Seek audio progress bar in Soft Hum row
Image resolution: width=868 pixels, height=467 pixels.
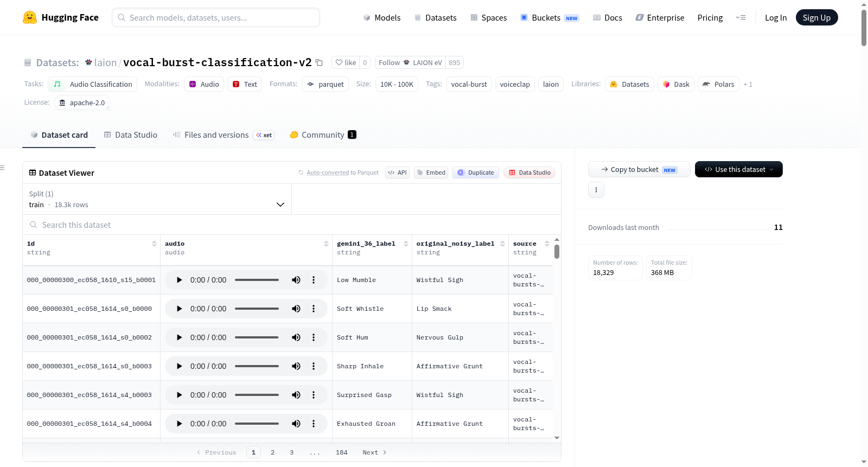[x=257, y=337]
